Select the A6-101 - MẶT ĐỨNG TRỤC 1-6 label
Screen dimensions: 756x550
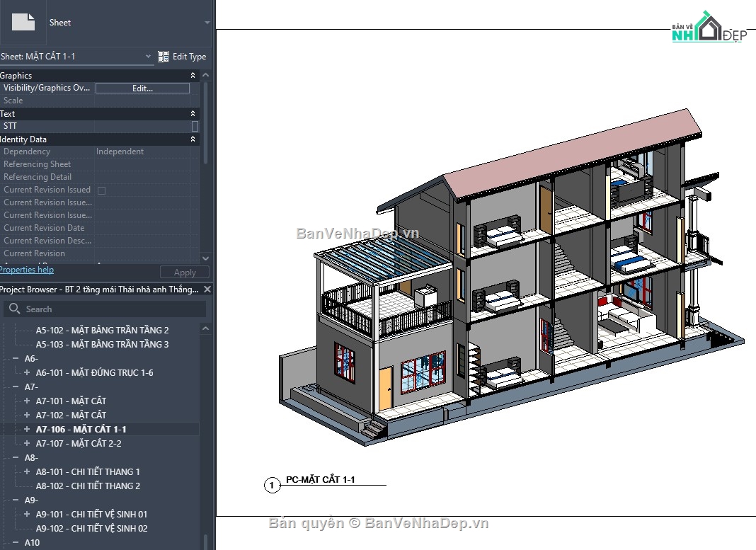pyautogui.click(x=95, y=372)
